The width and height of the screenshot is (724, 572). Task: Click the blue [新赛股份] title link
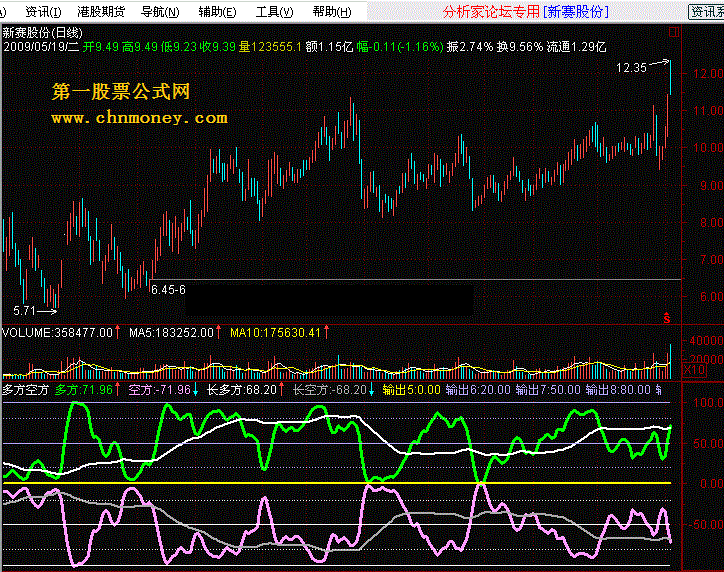pos(576,12)
